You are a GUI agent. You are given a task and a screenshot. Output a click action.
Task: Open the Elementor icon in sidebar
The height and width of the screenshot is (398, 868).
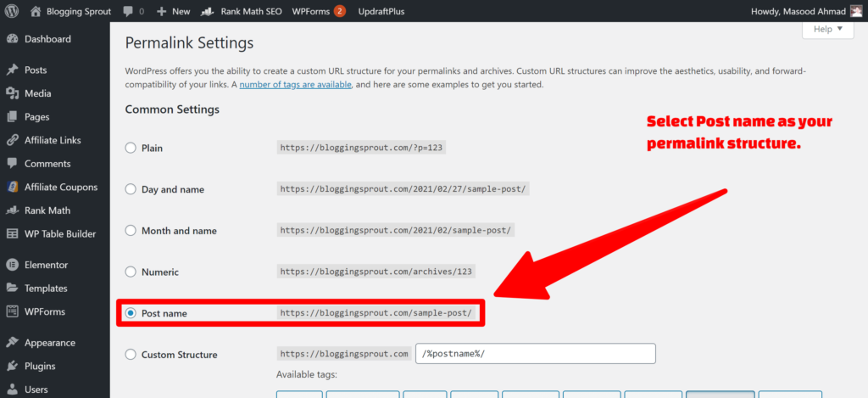[12, 265]
